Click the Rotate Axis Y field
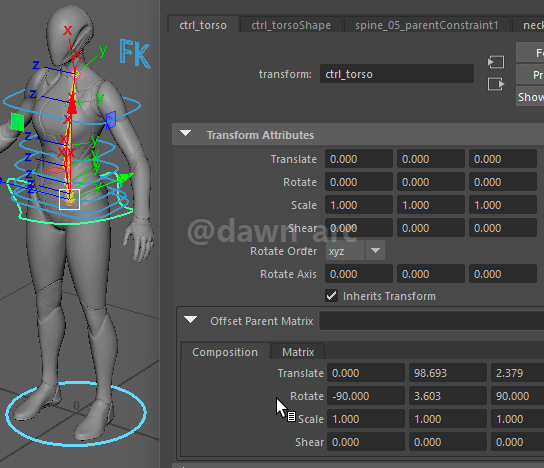Image resolution: width=544 pixels, height=468 pixels. click(x=431, y=274)
